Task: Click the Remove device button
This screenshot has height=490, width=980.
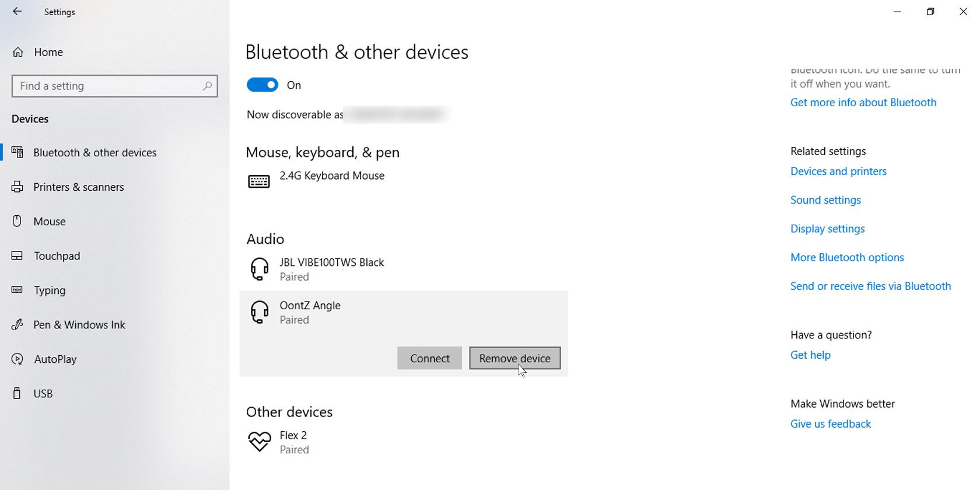Action: click(x=514, y=358)
